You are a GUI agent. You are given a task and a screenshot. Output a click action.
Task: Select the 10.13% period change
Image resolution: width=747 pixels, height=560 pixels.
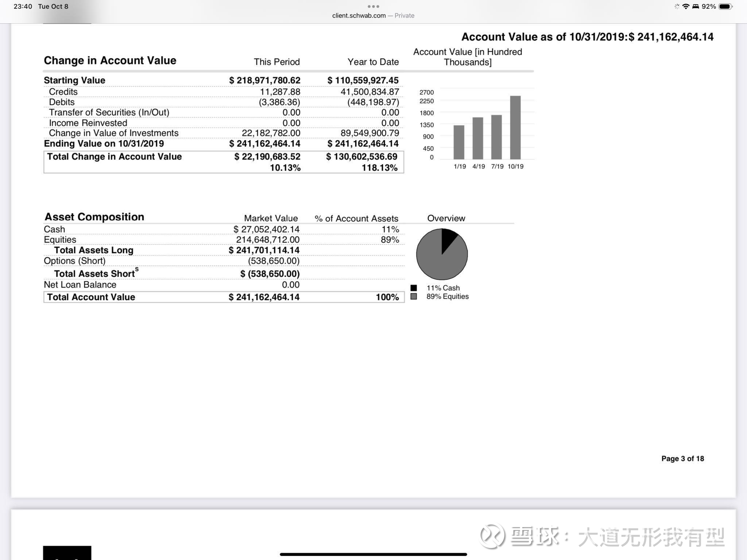[285, 168]
